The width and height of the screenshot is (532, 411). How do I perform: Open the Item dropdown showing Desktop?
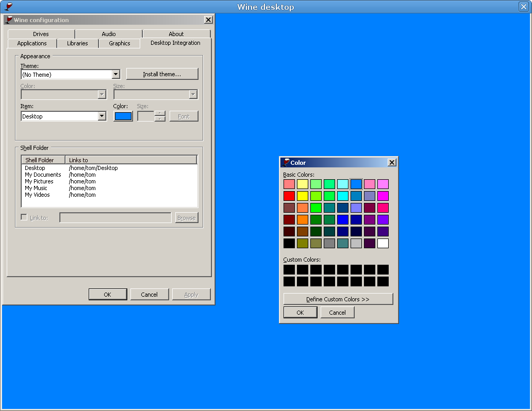coord(102,116)
